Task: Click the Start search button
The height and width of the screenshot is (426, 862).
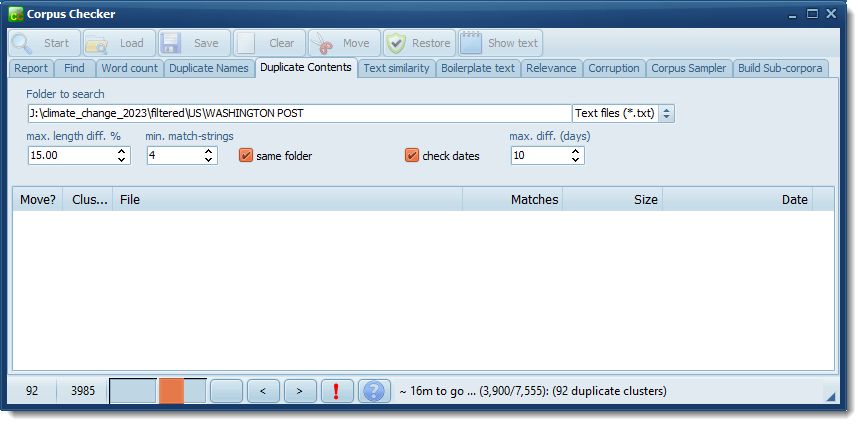Action: pyautogui.click(x=44, y=43)
